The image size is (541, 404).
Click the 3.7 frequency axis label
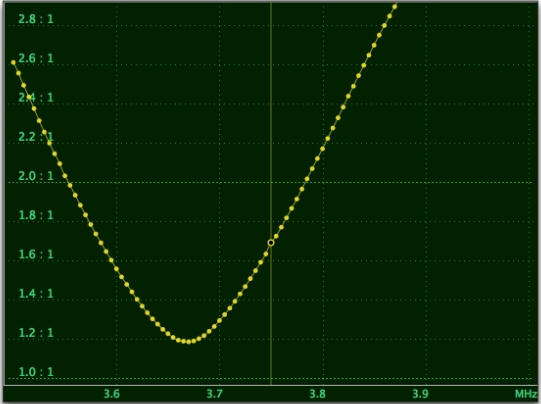coord(215,394)
